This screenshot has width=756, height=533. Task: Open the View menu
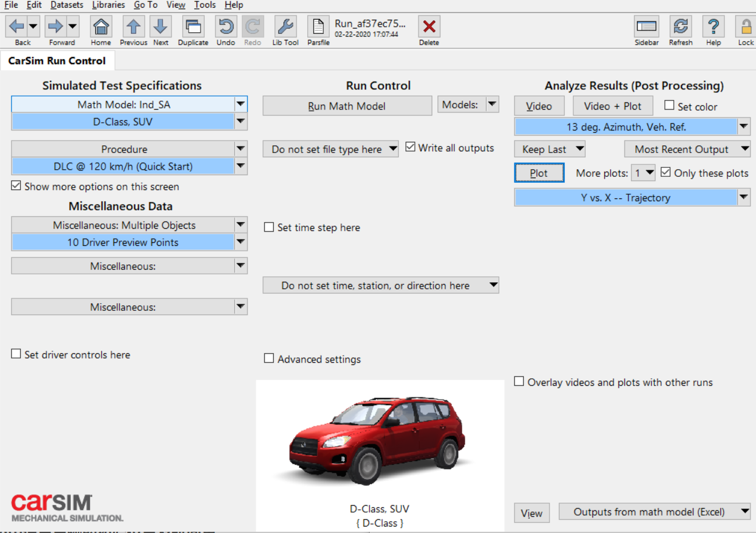[x=176, y=5]
